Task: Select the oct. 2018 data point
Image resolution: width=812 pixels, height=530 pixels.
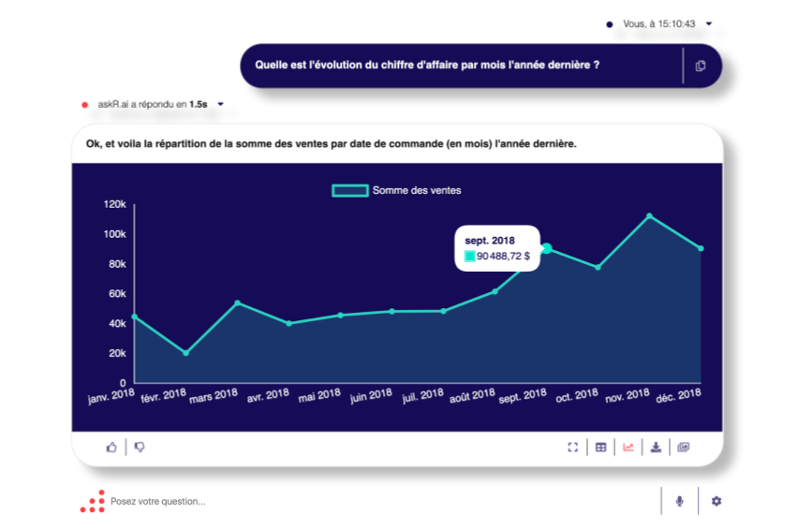Action: (598, 268)
